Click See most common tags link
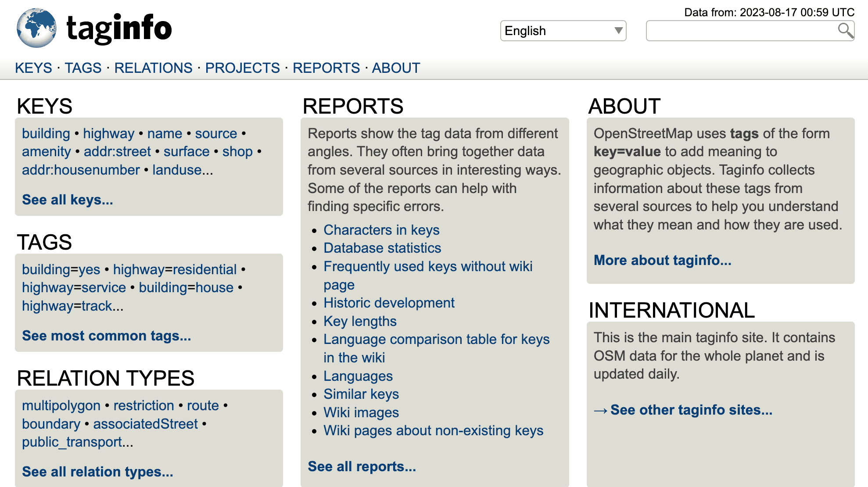 click(107, 336)
